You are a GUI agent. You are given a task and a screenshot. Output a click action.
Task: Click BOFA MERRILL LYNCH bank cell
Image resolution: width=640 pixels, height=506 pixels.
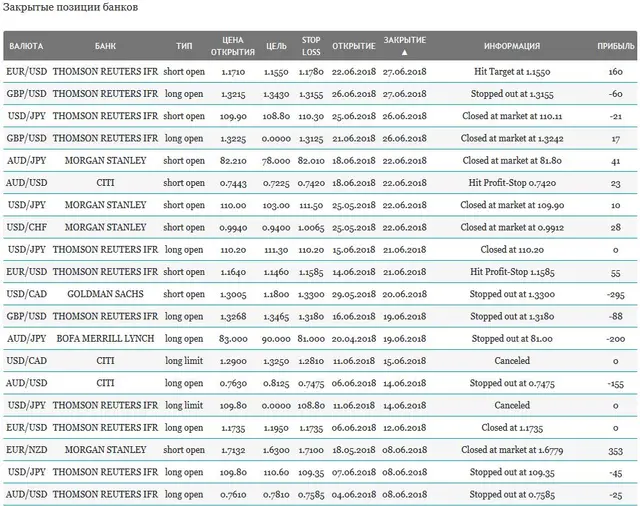tap(105, 339)
